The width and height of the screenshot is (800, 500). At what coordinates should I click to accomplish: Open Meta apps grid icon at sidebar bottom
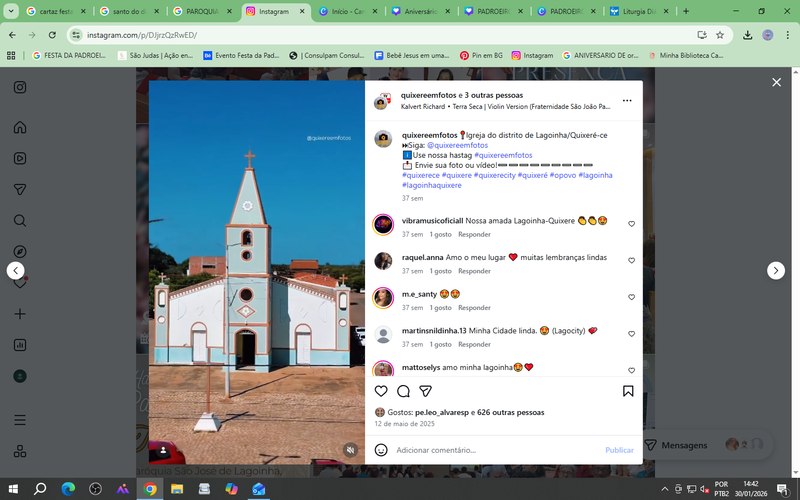click(x=20, y=451)
